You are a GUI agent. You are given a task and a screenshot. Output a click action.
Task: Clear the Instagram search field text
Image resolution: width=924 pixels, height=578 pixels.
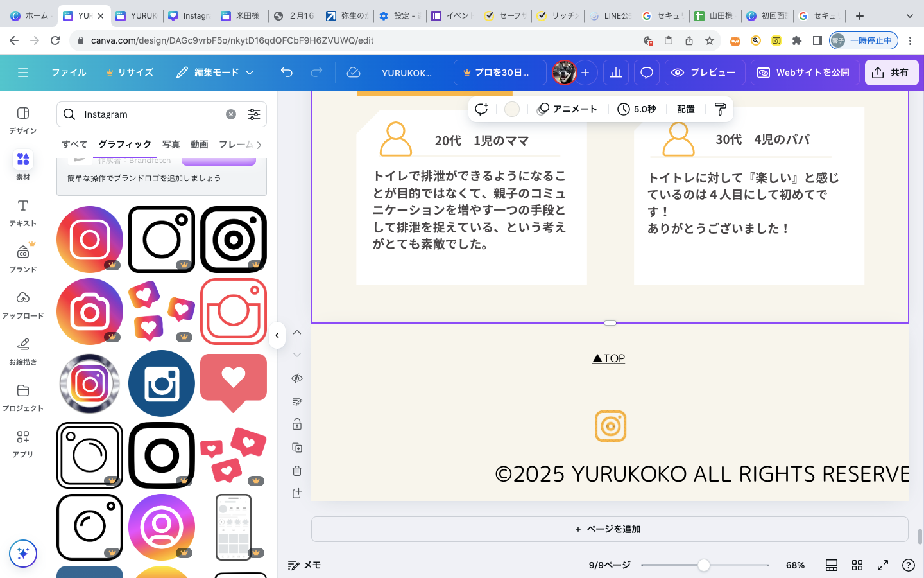pos(231,114)
